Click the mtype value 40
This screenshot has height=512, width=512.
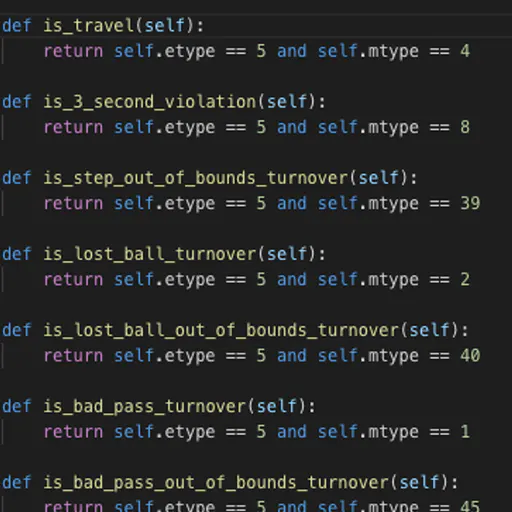click(470, 356)
